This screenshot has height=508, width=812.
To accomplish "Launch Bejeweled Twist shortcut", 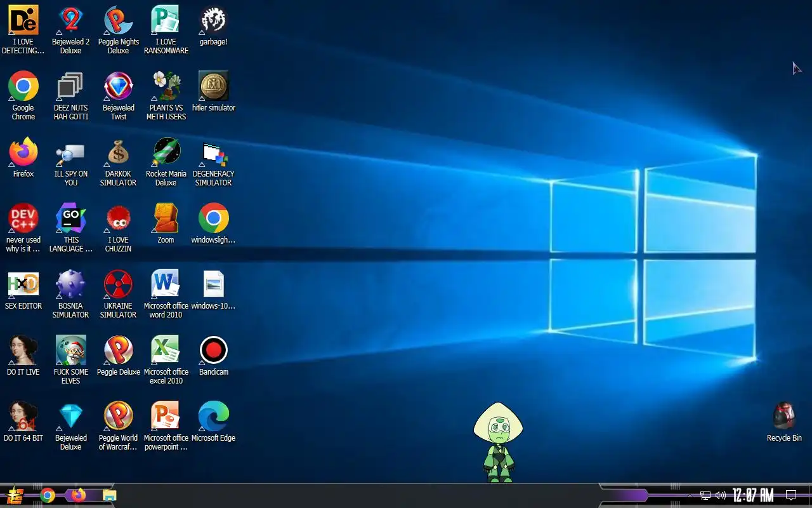I will (119, 95).
